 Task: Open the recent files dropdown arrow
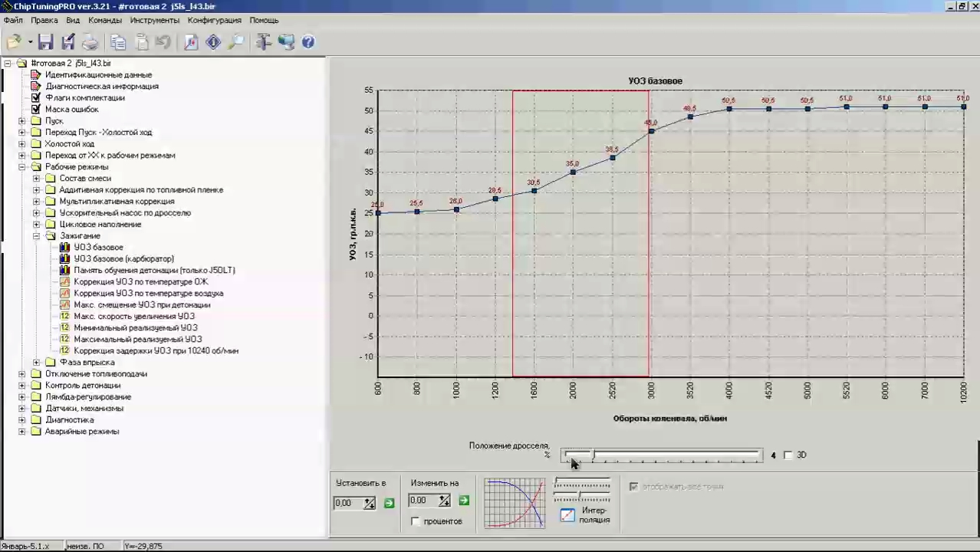pyautogui.click(x=30, y=42)
